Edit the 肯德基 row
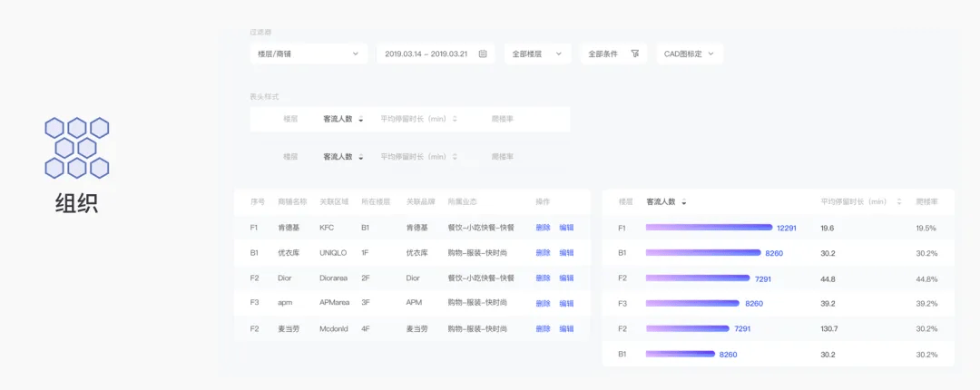The image size is (980, 390). click(x=566, y=228)
